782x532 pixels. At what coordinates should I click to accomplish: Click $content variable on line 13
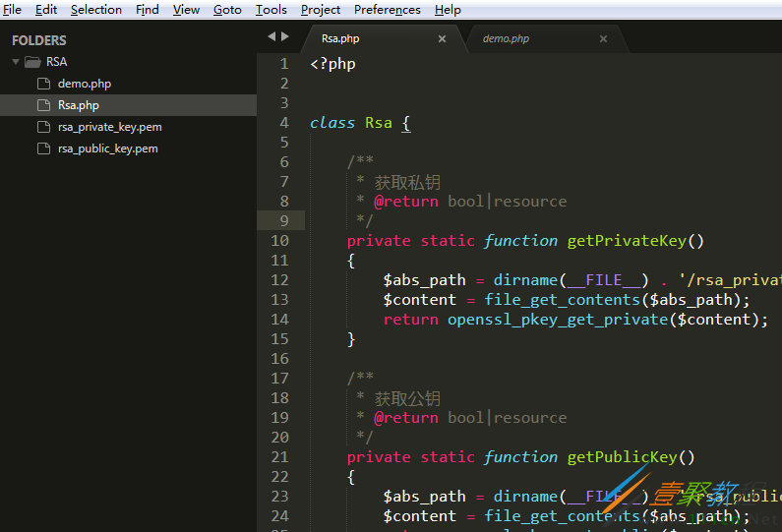419,300
